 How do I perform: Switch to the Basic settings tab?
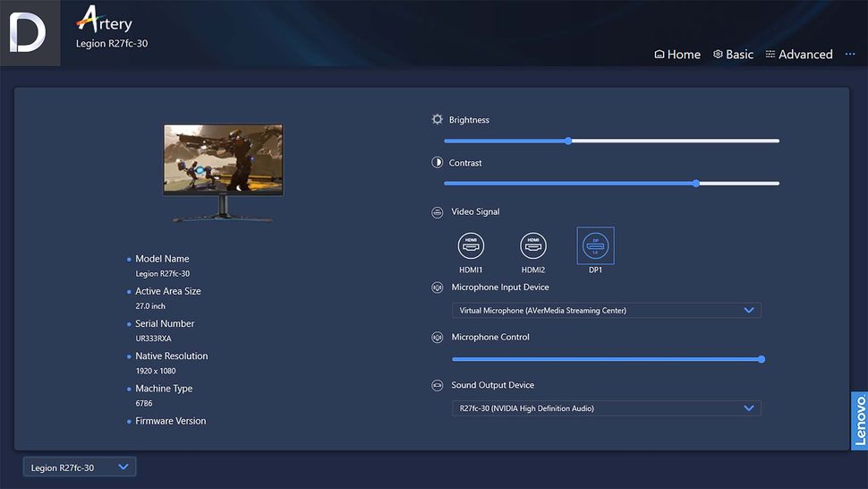pyautogui.click(x=733, y=55)
